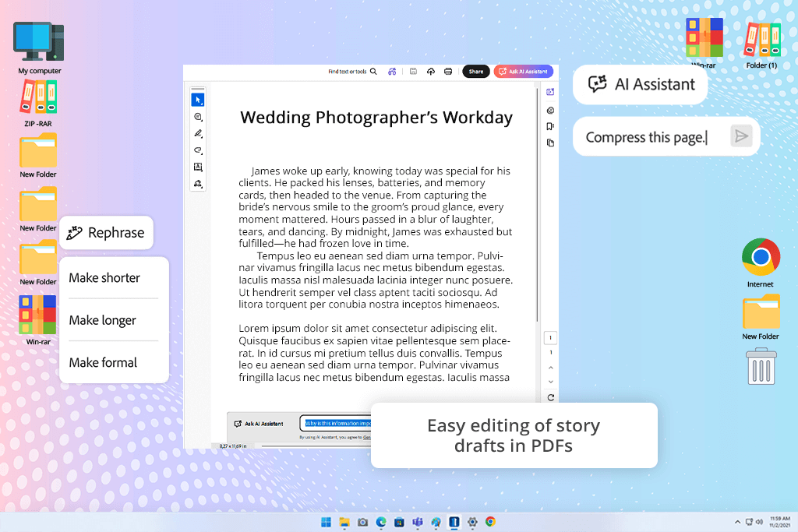Click the Share button
The image size is (798, 532).
pos(476,72)
